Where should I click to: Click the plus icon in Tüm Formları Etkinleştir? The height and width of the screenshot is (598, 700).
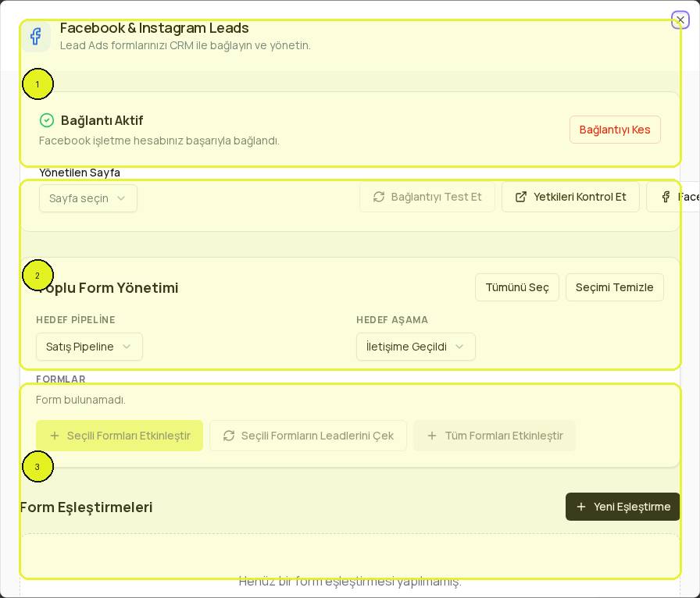(432, 436)
